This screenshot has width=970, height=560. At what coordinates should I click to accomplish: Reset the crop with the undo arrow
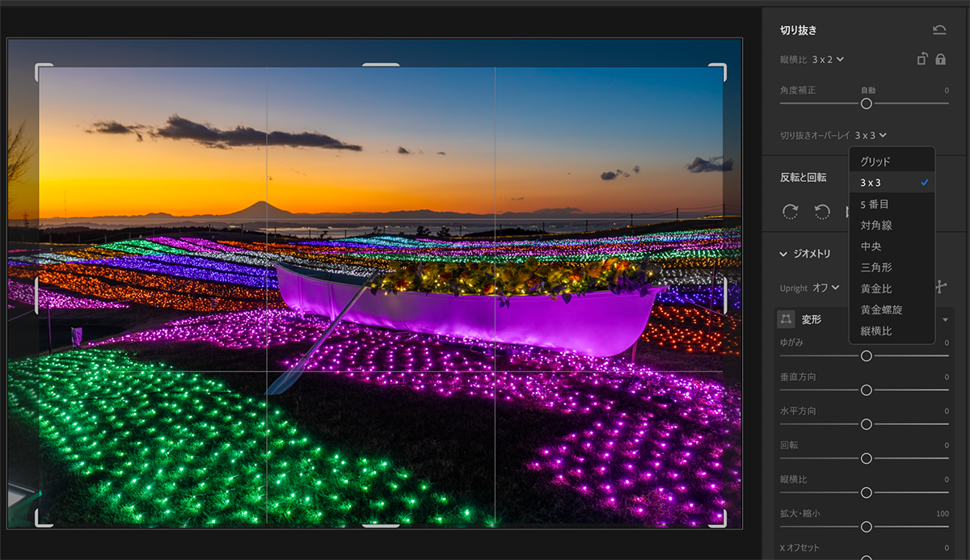[939, 31]
